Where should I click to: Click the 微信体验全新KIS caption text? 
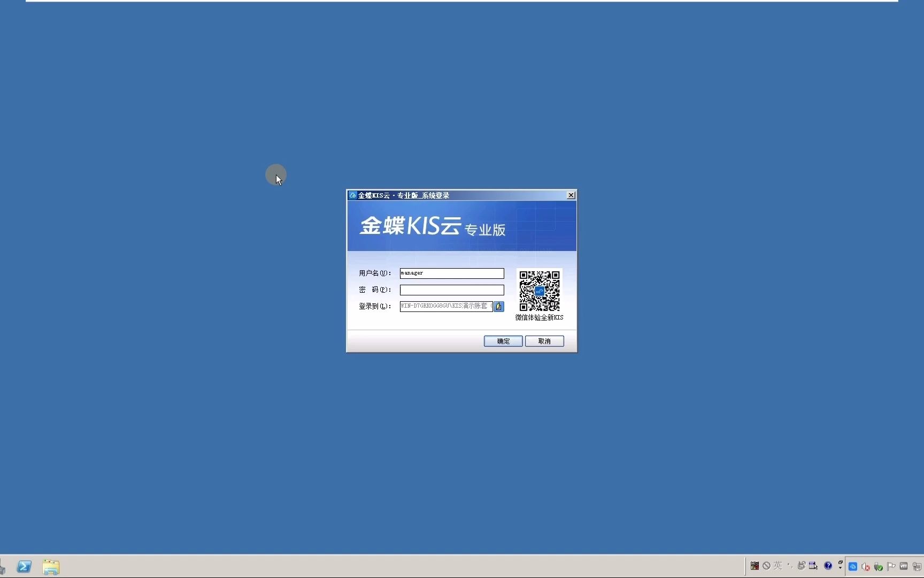click(x=539, y=317)
